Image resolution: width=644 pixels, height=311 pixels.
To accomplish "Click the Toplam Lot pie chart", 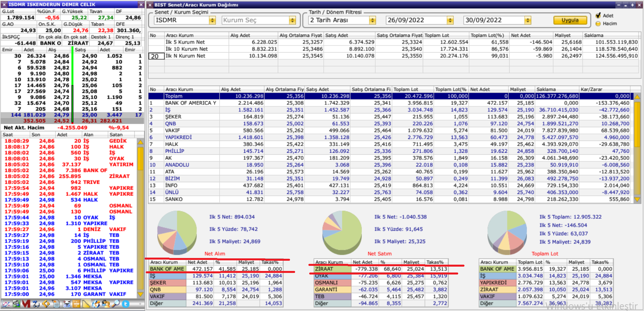I will (507, 232).
